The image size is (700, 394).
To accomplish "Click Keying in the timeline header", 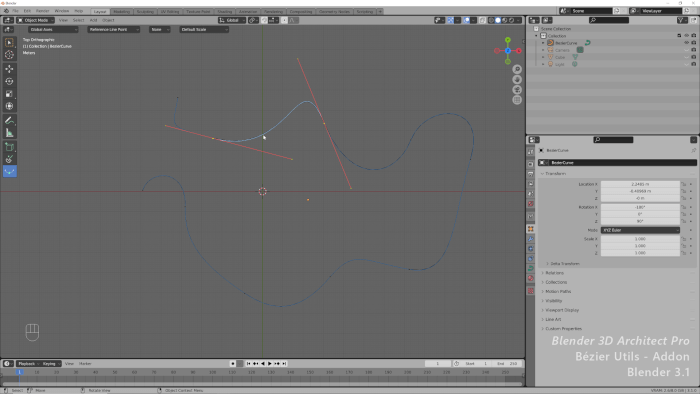I will click(50, 364).
